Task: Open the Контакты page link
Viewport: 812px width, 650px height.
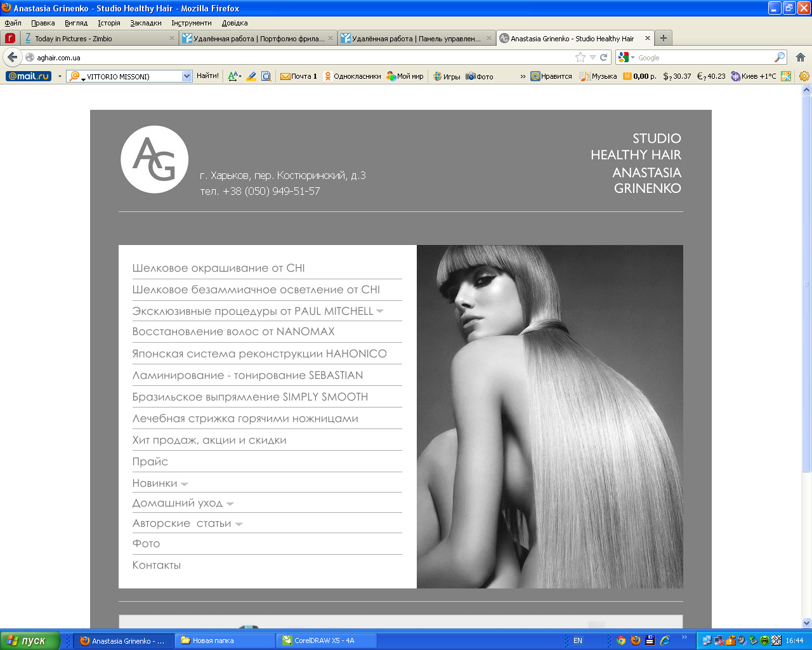Action: pos(157,565)
